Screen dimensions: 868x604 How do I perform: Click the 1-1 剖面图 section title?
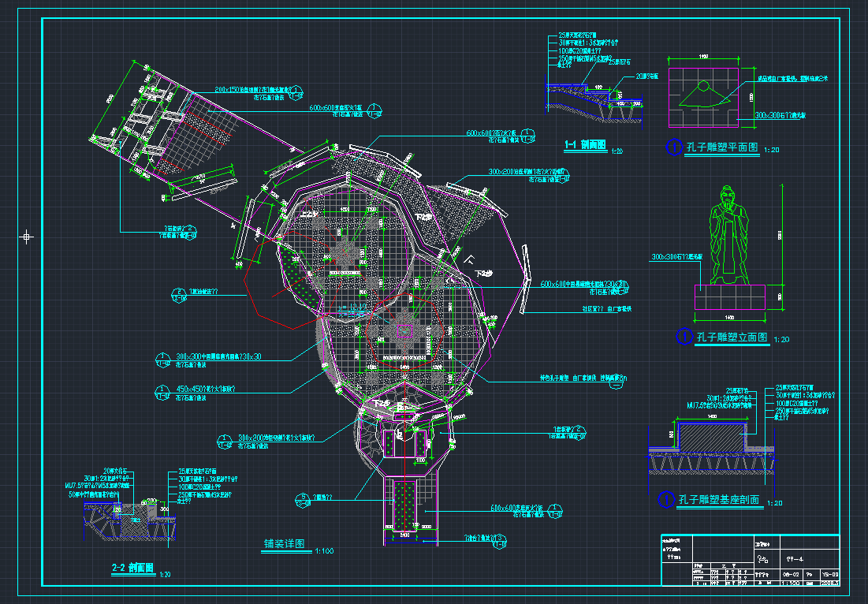point(584,145)
